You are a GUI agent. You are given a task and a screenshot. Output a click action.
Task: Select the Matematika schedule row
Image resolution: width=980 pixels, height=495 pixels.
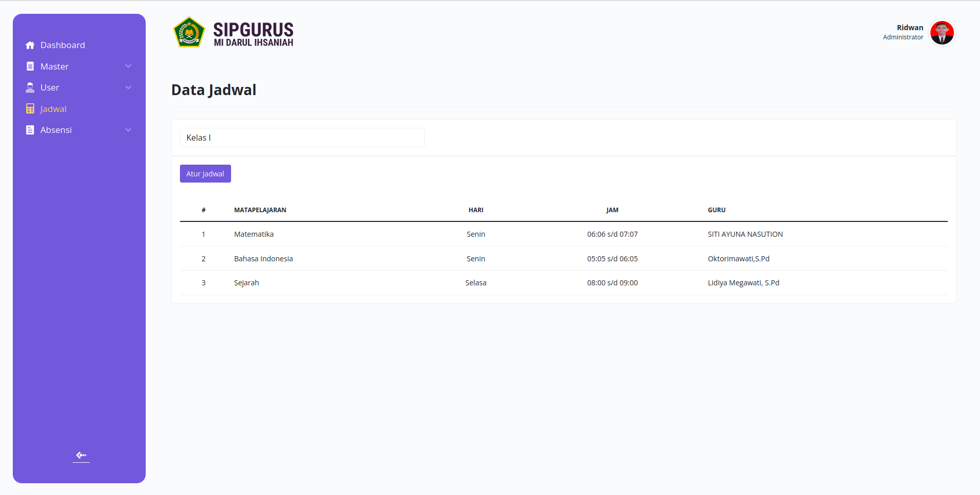(563, 234)
